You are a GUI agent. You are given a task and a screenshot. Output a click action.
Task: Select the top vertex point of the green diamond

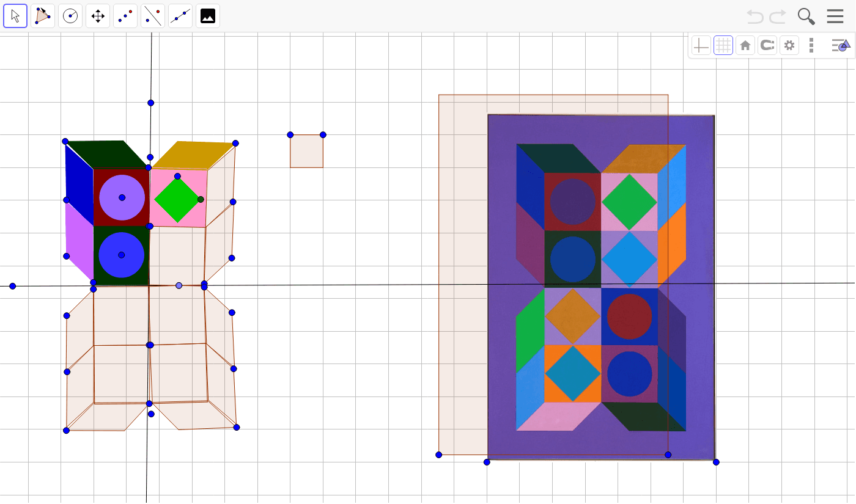click(177, 176)
